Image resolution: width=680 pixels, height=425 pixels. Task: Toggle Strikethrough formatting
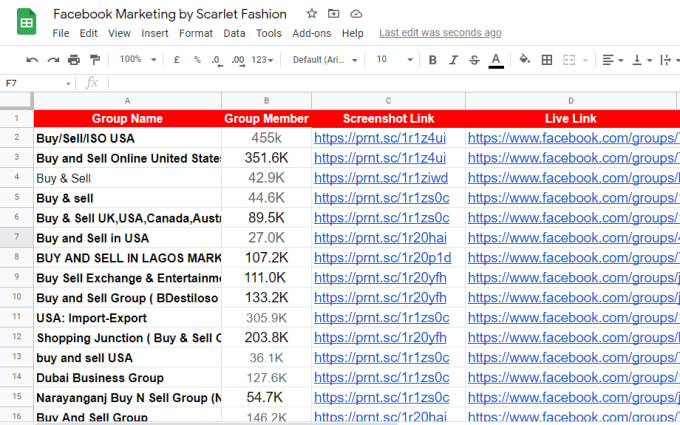[x=474, y=60]
